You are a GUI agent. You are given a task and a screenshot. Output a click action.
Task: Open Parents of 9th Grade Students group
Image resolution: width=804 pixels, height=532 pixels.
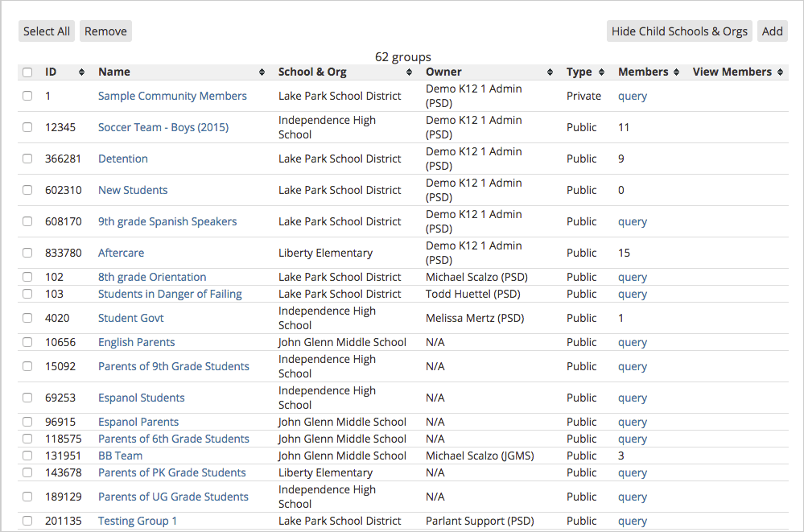[x=174, y=366]
